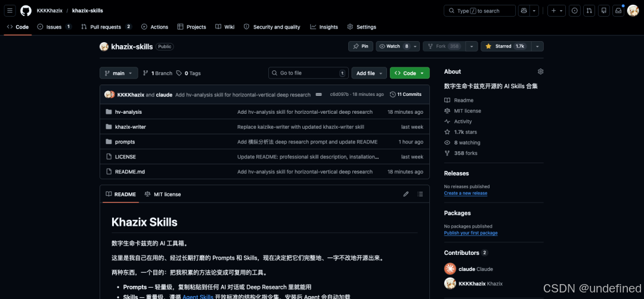Click Create a new release link
This screenshot has width=644, height=299.
click(x=465, y=193)
